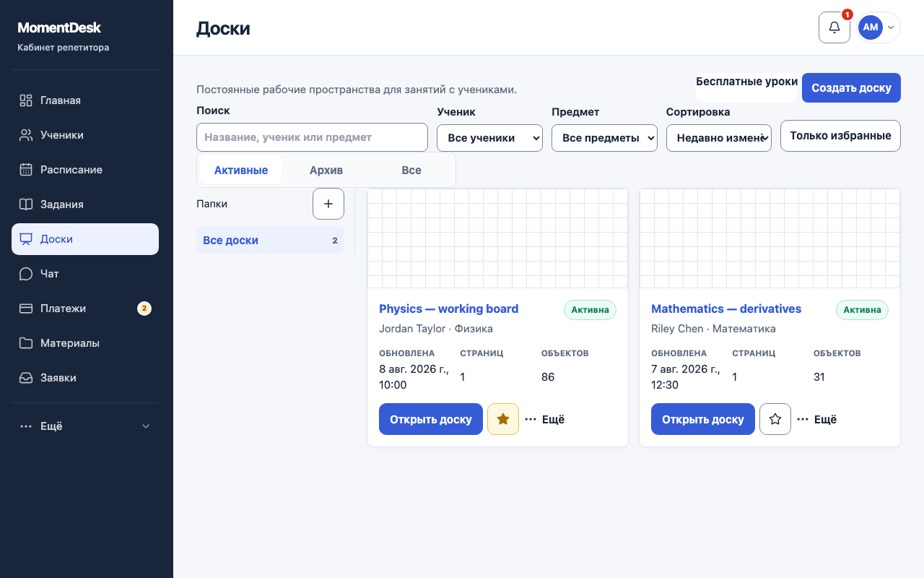Open Платежи in the sidebar
This screenshot has height=578, width=924.
point(85,309)
